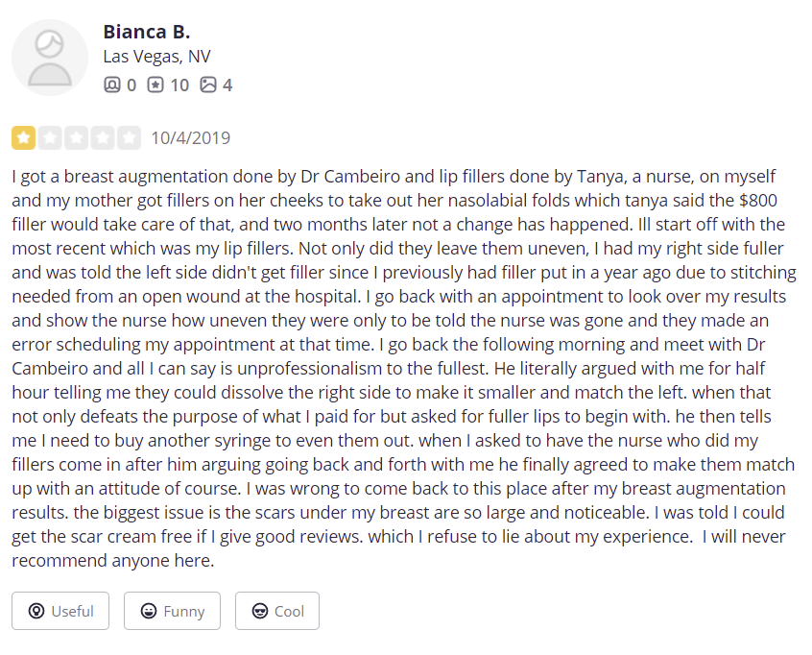Click the reviews count star icon

pyautogui.click(x=155, y=85)
